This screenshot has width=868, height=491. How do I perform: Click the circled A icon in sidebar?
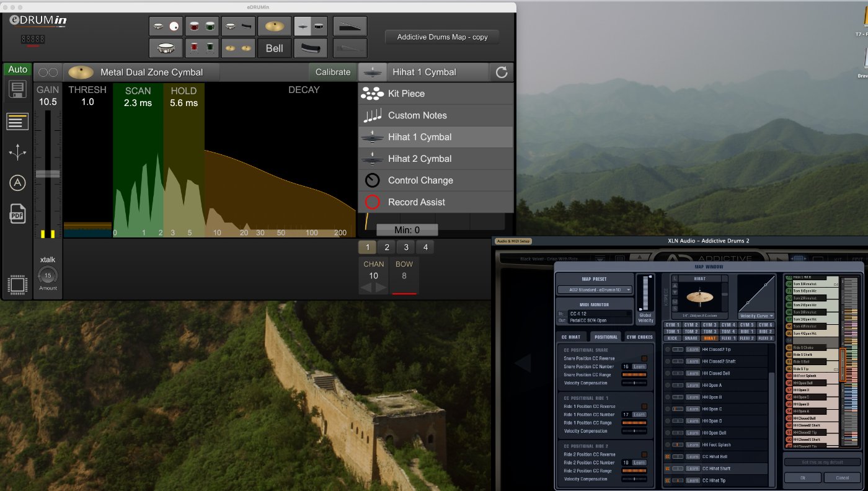17,183
